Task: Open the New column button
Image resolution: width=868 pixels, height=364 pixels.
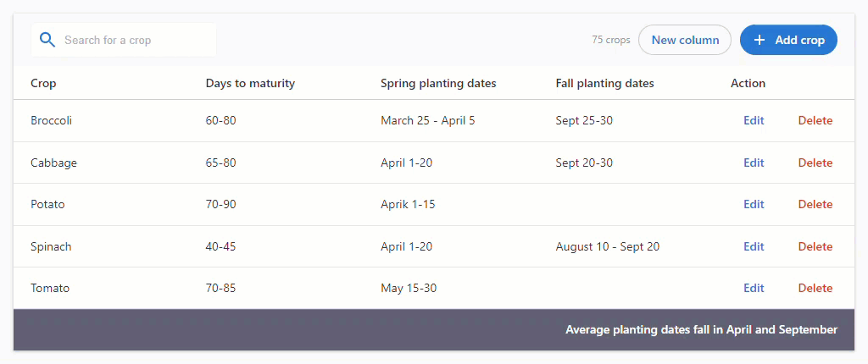Action: [685, 40]
